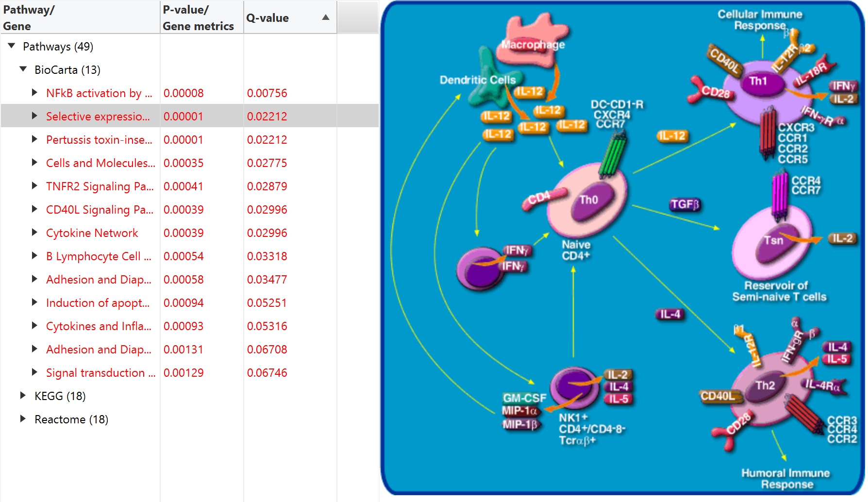
Task: Select the KEGG (18) label
Action: [x=60, y=396]
